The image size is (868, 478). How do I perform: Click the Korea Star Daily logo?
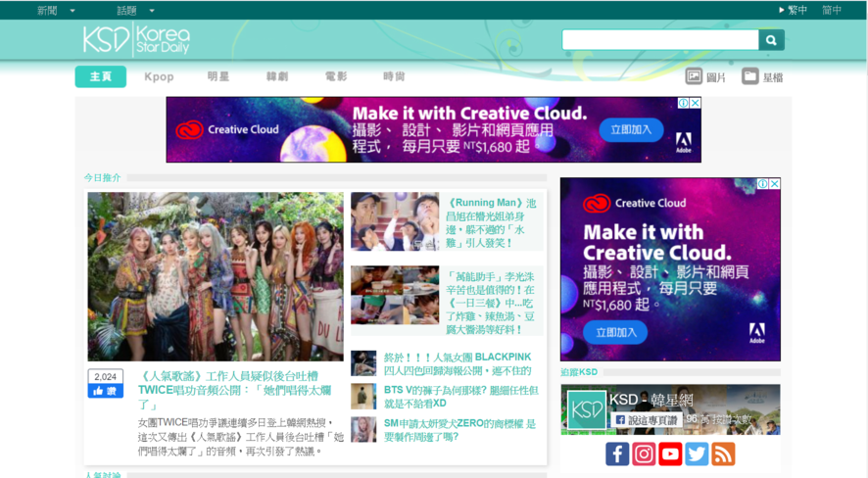[136, 40]
